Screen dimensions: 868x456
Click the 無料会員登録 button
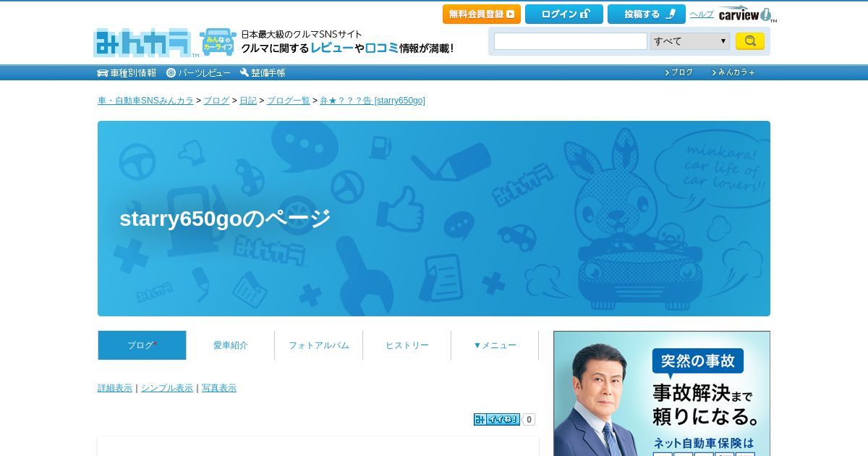(482, 14)
